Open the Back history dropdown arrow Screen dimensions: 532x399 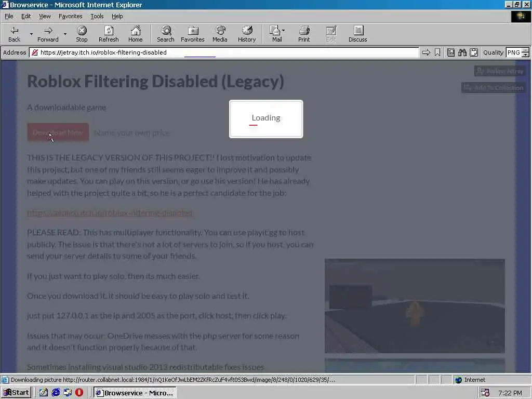click(x=31, y=34)
